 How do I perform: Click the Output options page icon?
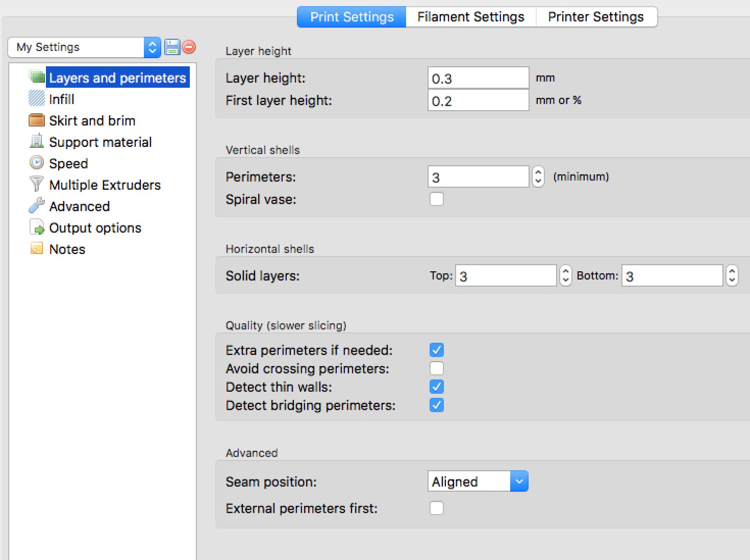[37, 227]
